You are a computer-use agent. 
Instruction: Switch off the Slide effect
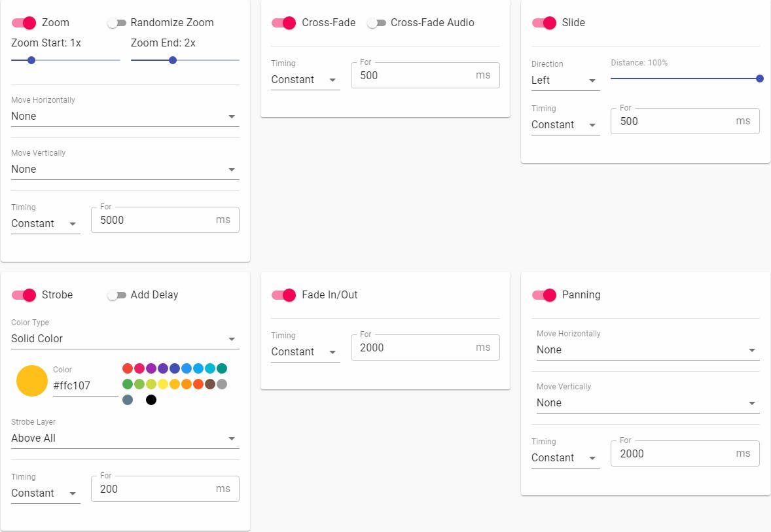544,23
